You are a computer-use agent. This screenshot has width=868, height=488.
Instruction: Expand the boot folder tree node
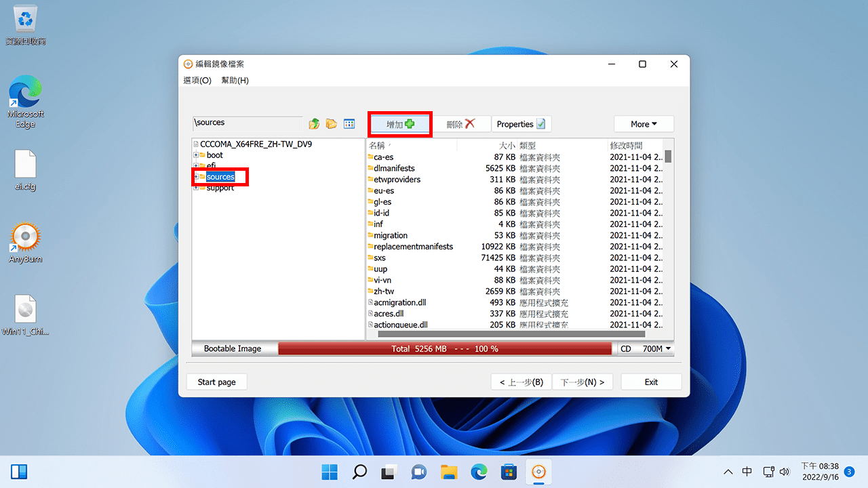(196, 155)
